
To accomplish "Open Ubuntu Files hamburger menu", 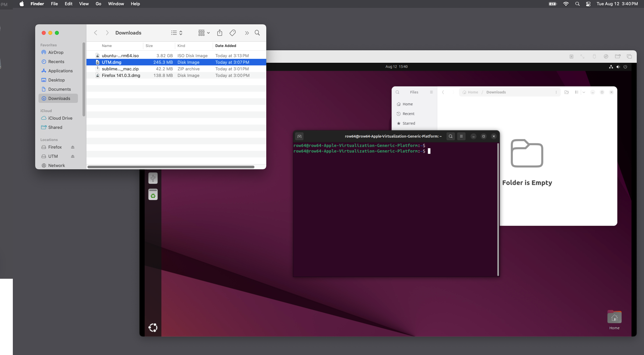I will [x=431, y=92].
